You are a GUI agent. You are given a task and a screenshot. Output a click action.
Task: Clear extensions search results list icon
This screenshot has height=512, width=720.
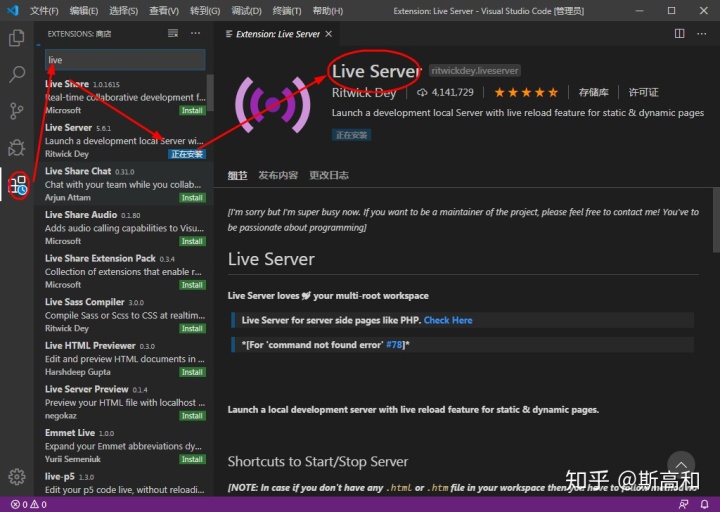[173, 33]
